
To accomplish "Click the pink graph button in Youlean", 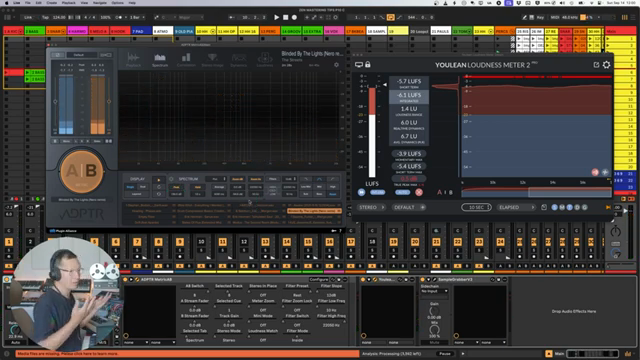I will point(595,172).
